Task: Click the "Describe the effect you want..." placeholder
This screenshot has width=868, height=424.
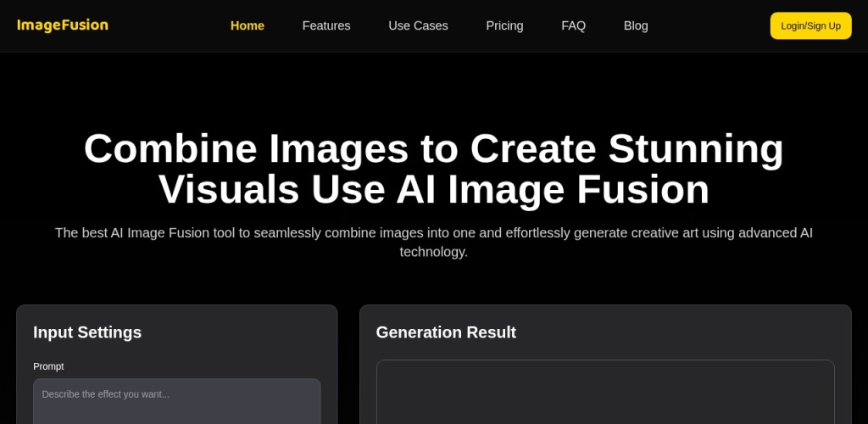Action: tap(106, 394)
